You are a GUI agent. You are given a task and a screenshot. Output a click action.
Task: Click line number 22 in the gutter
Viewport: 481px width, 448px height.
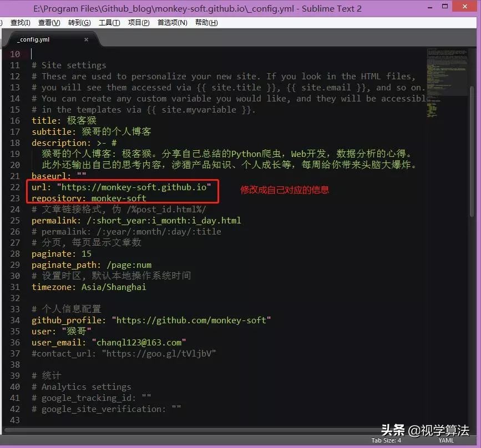tap(14, 187)
